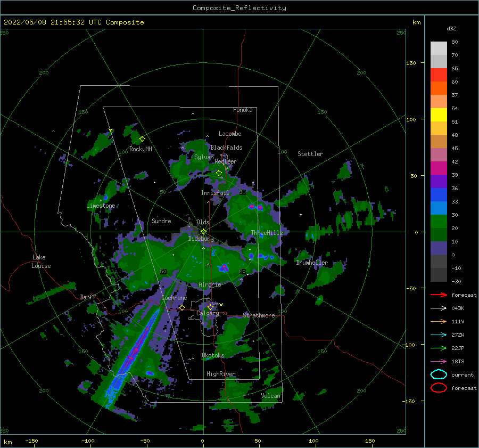This screenshot has height=448, width=479.
Task: Select the cyan 27ZW legend arrow
Action: point(439,335)
